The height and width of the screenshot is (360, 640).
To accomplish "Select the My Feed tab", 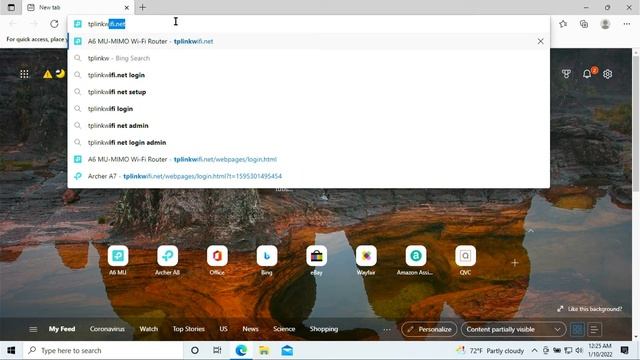I will point(62,329).
